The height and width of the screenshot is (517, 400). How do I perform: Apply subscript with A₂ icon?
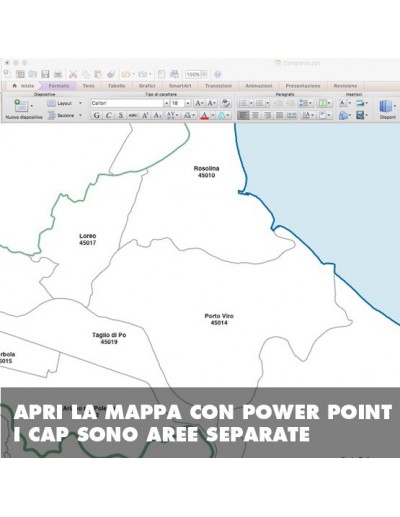pyautogui.click(x=157, y=115)
